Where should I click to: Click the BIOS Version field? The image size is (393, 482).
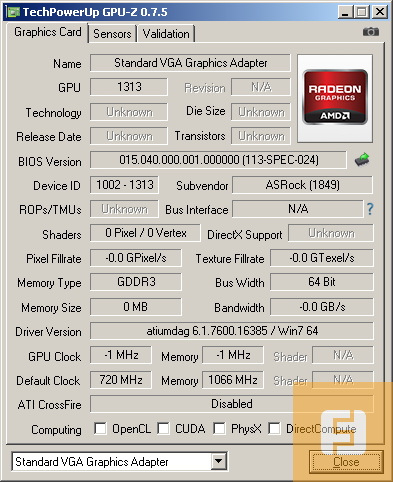(219, 160)
